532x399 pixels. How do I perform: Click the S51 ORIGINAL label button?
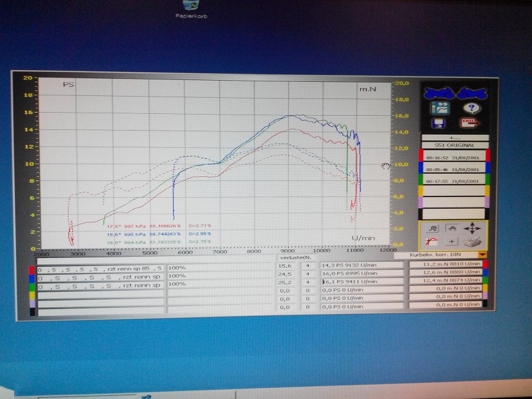455,145
